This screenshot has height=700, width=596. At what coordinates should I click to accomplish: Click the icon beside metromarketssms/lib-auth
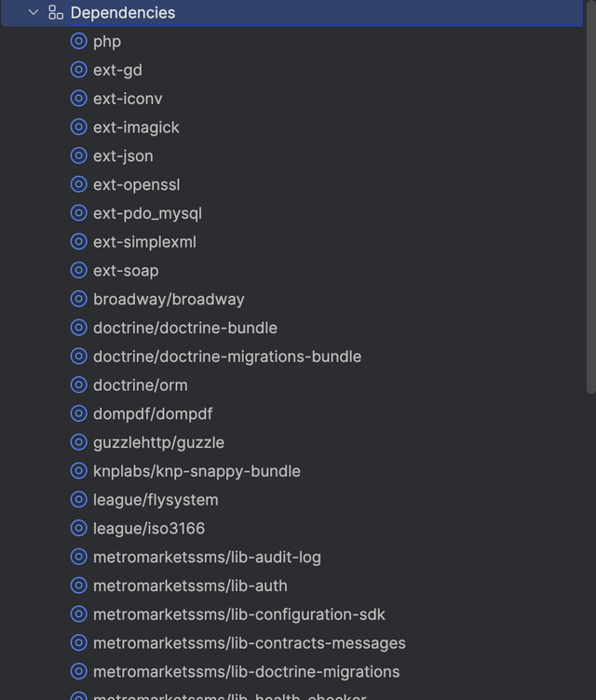point(79,586)
